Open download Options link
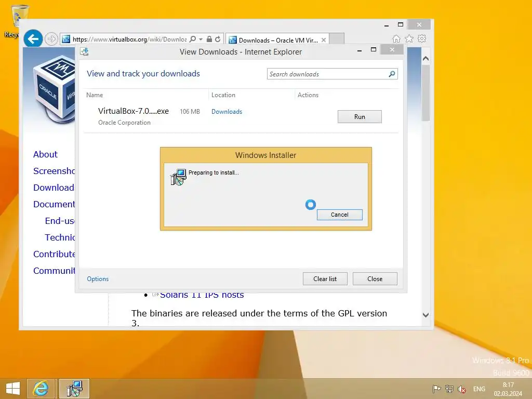Screen dimensions: 532x399 98,279
